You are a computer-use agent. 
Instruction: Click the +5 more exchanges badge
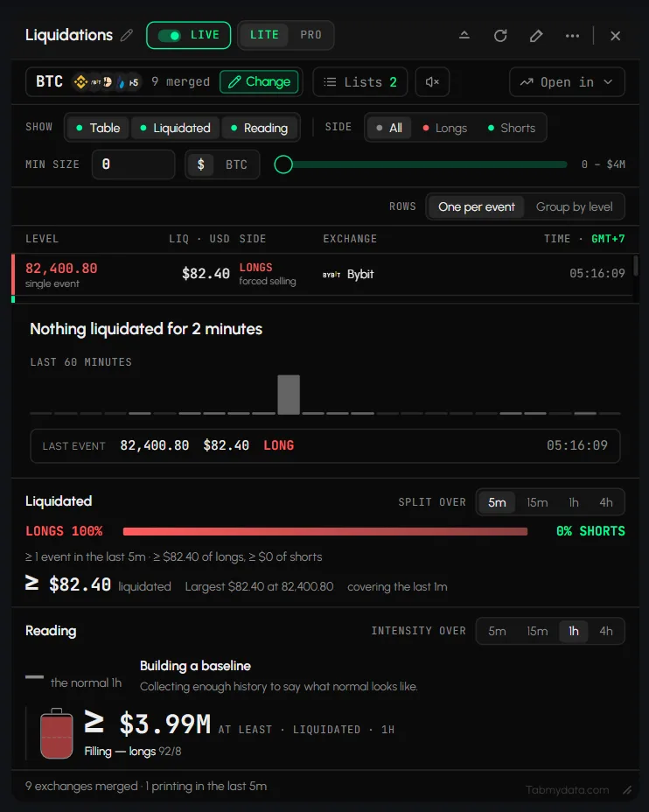(134, 82)
